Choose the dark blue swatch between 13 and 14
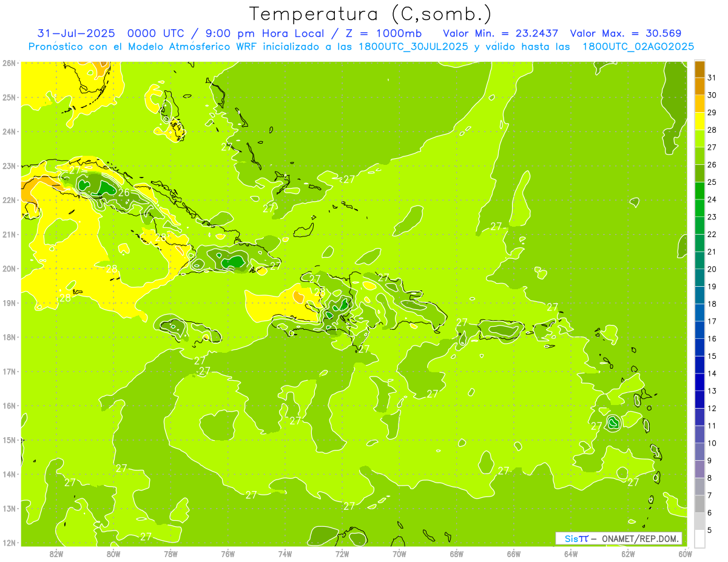This screenshot has height=562, width=728. 699,382
